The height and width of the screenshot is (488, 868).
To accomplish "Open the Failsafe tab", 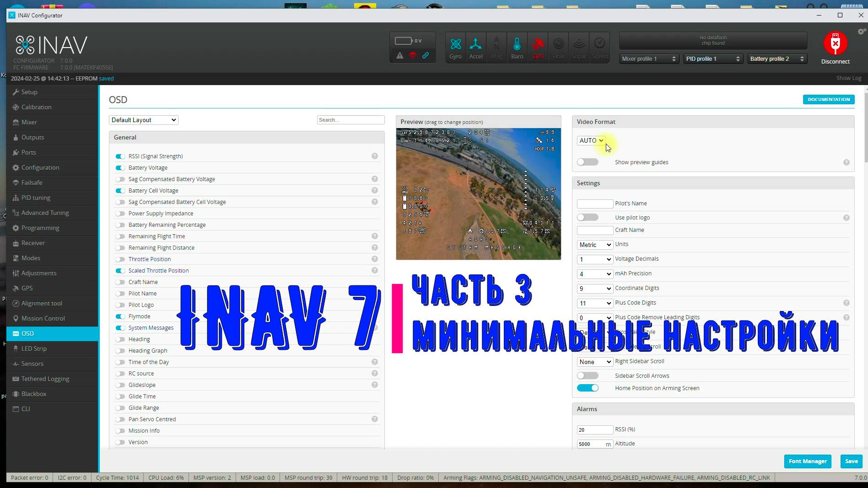I will pyautogui.click(x=52, y=182).
